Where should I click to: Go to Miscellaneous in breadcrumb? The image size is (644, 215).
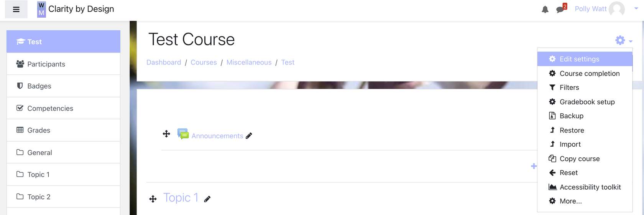[x=249, y=62]
